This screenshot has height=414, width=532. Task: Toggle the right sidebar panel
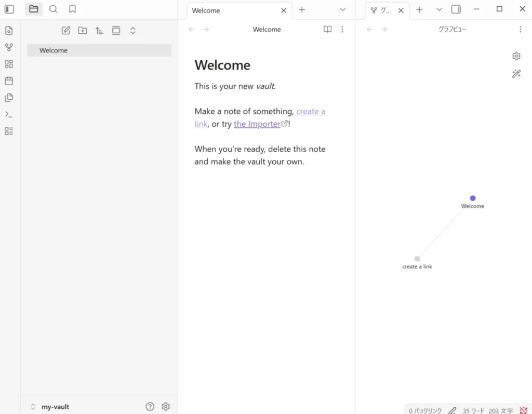[x=456, y=9]
